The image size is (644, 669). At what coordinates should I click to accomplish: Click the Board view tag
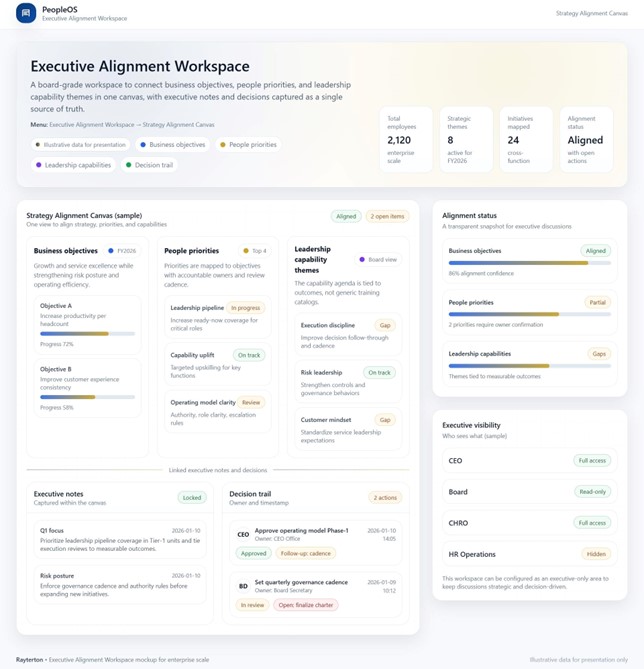pyautogui.click(x=378, y=259)
